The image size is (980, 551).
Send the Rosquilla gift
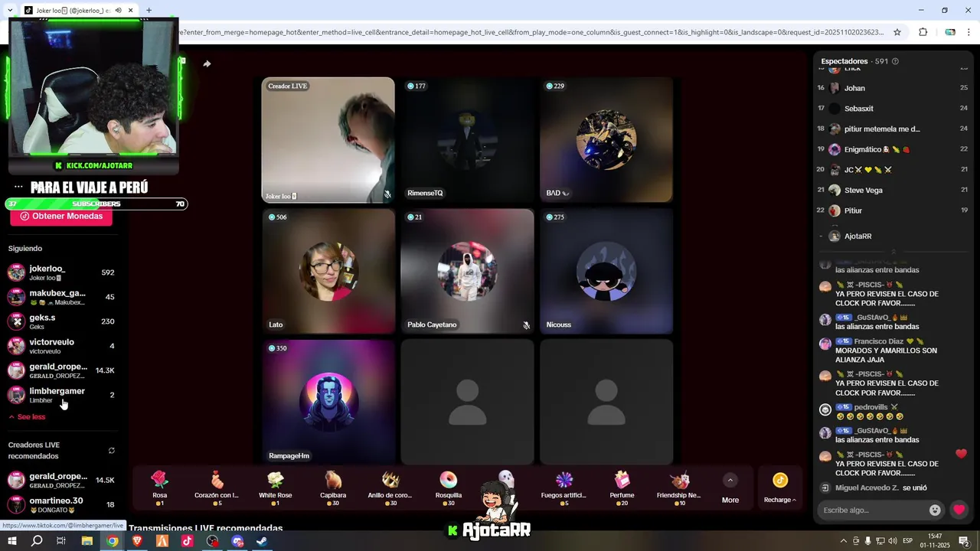(x=449, y=487)
